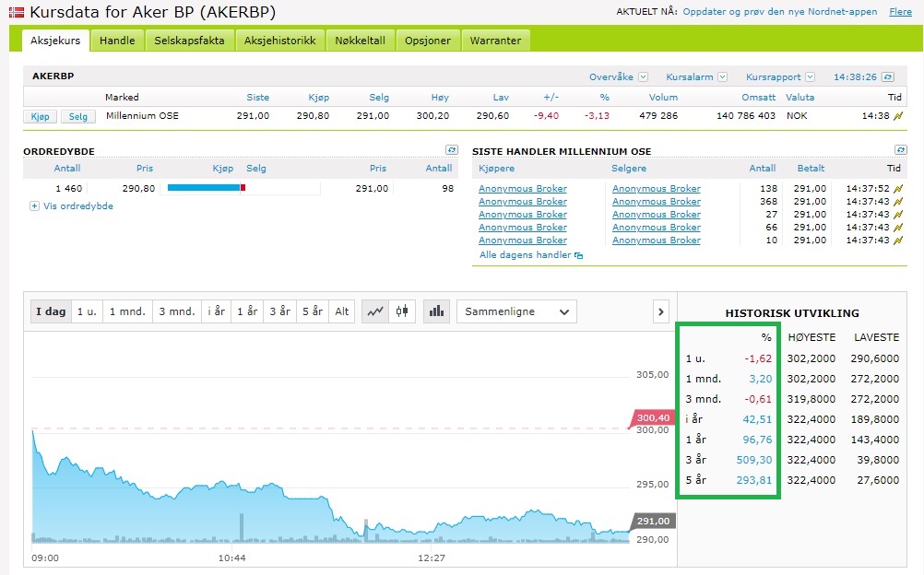Select the 1 år chart period
The image size is (924, 575).
point(247,311)
